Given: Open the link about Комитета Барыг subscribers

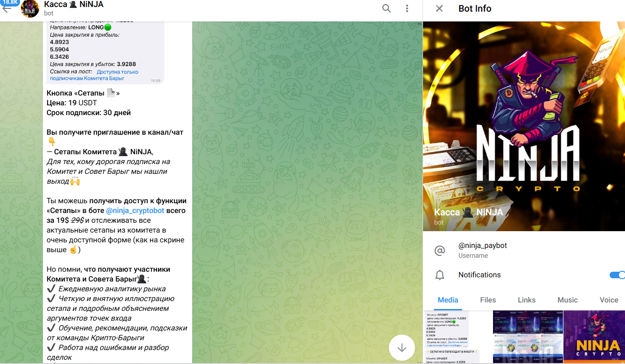Looking at the screenshot, I should click(x=94, y=75).
